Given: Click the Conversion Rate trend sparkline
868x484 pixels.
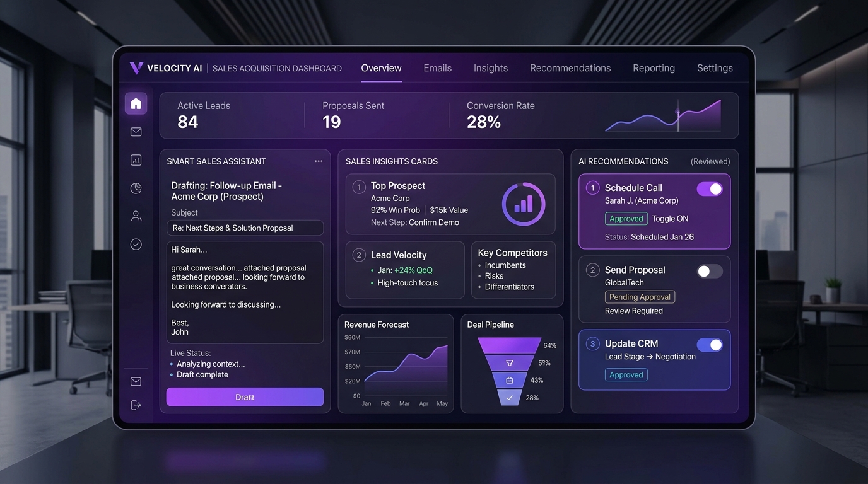Looking at the screenshot, I should click(662, 116).
